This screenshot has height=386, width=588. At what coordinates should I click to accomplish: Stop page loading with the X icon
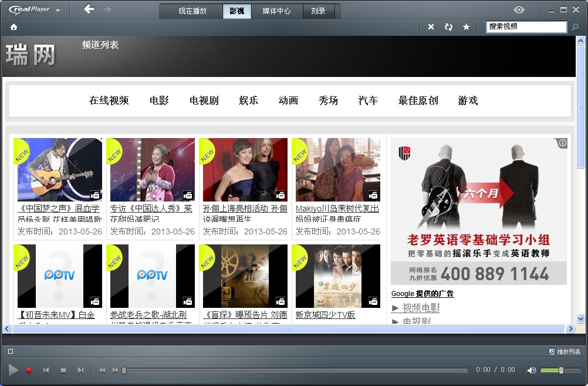point(431,27)
